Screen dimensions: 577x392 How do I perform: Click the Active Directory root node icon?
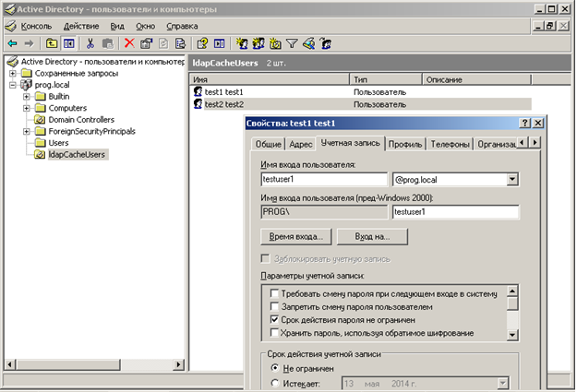click(x=13, y=62)
